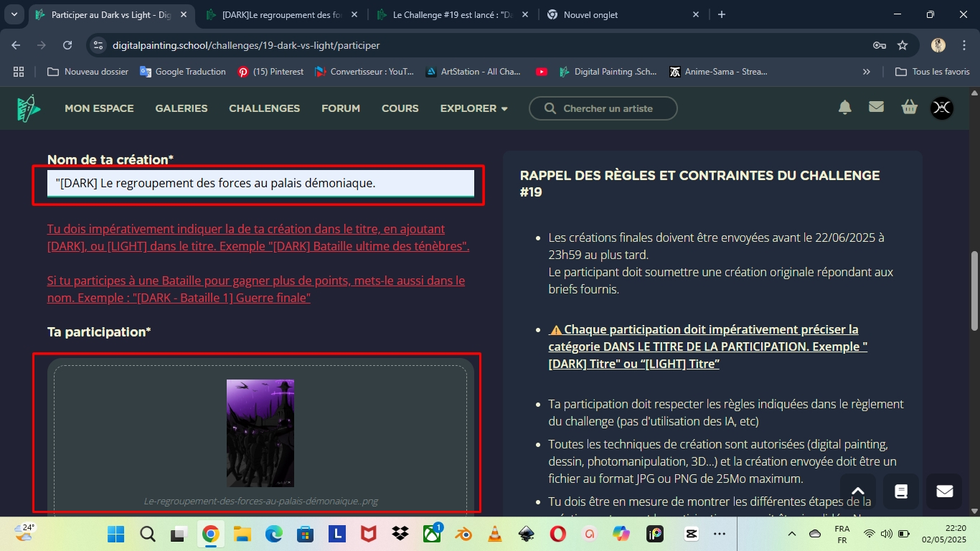Open the user profile avatar
The image size is (980, 551).
tap(941, 108)
